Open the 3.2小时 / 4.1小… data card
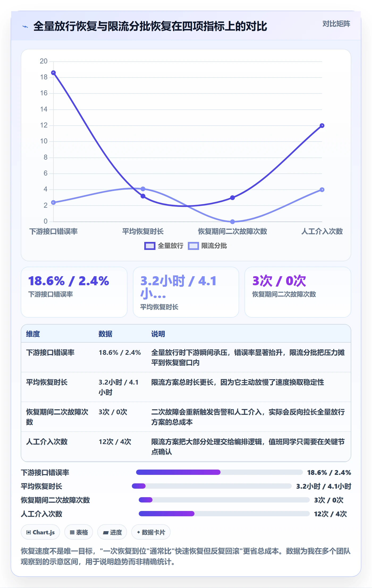Screen dimensions: 372x588 [186, 292]
